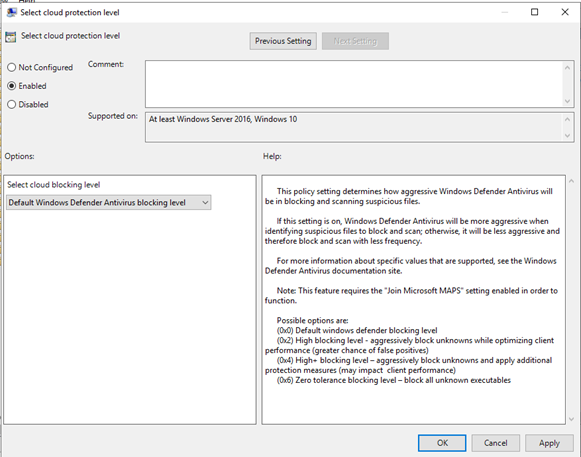Click inside the Comment text field
Viewport: 581px width, 457px height.
(354, 84)
